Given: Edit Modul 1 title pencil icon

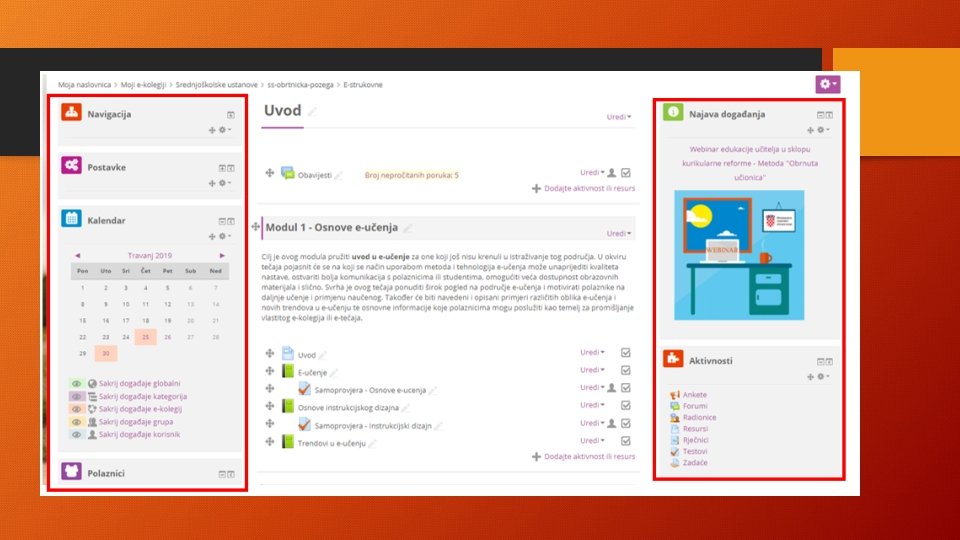Looking at the screenshot, I should click(x=408, y=228).
